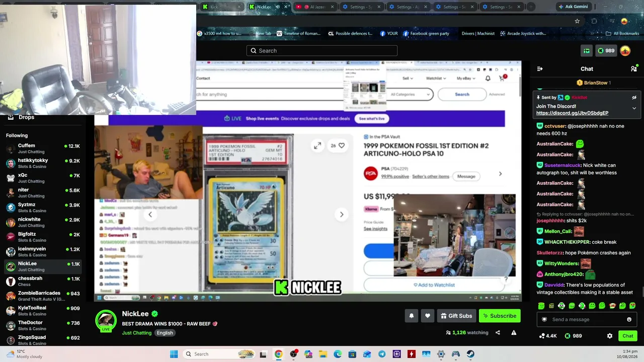Image resolution: width=644 pixels, height=362 pixels.
Task: Open chat settings gear icon
Action: (x=610, y=336)
